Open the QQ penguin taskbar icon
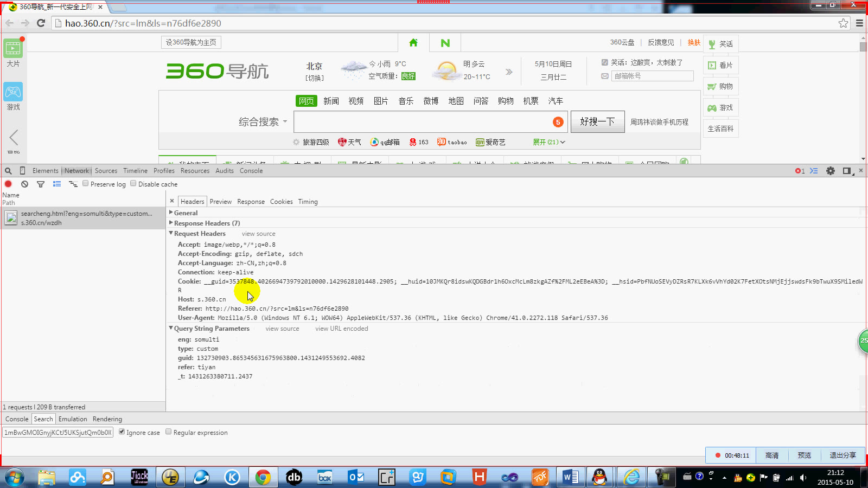Viewport: 868px width, 488px height. tap(599, 477)
